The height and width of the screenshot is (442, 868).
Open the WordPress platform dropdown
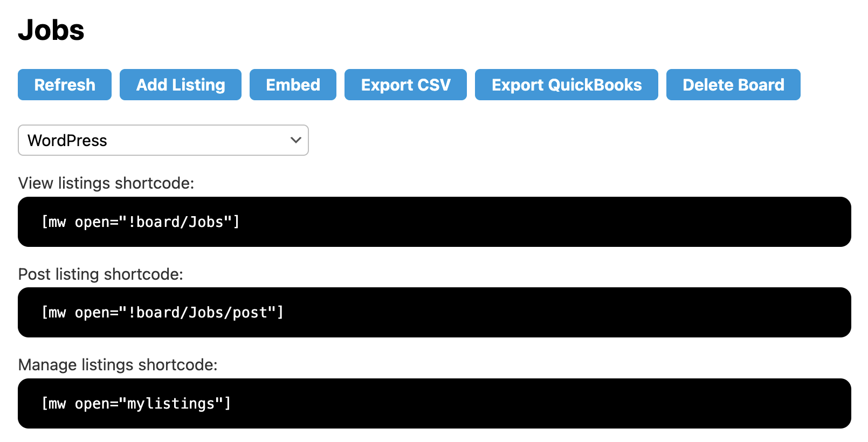point(163,140)
